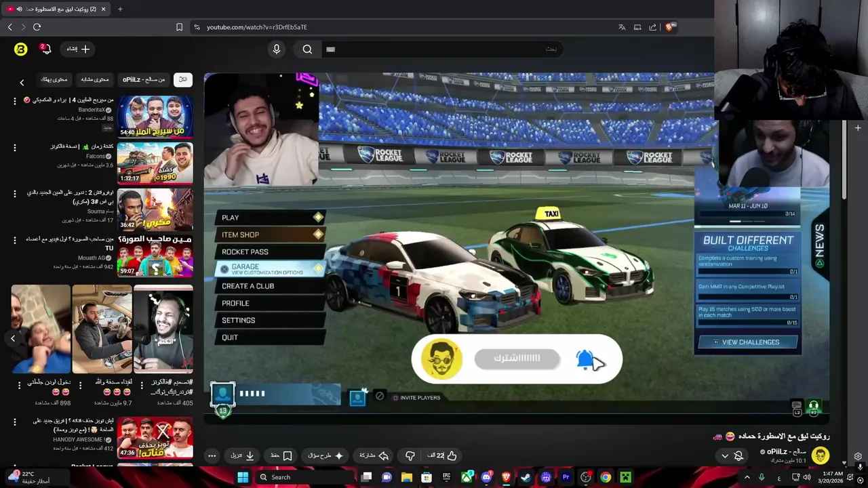Open the translate page icon in address bar

click(x=622, y=27)
